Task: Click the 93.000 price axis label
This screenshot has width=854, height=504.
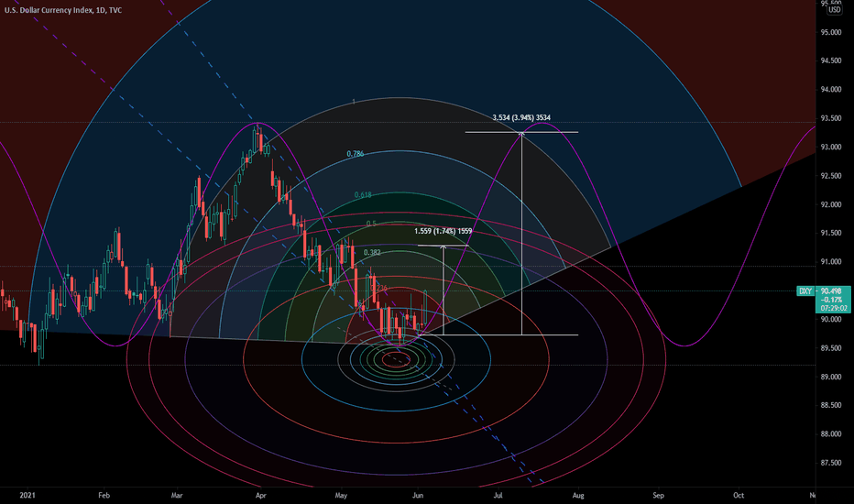Action: pyautogui.click(x=830, y=148)
